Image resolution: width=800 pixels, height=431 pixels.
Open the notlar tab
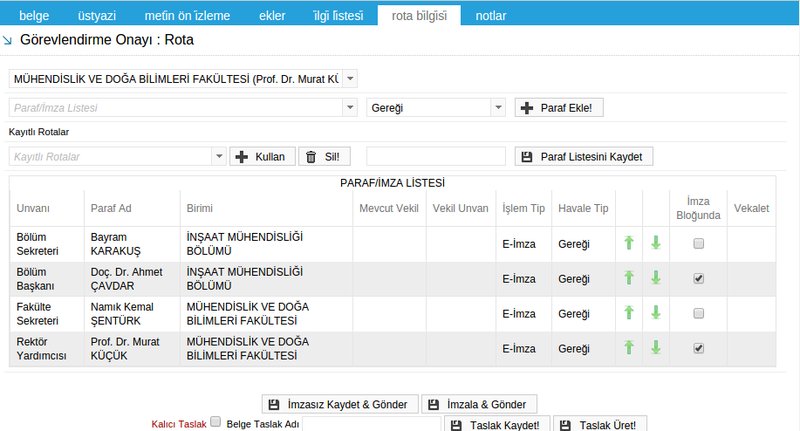tap(491, 16)
